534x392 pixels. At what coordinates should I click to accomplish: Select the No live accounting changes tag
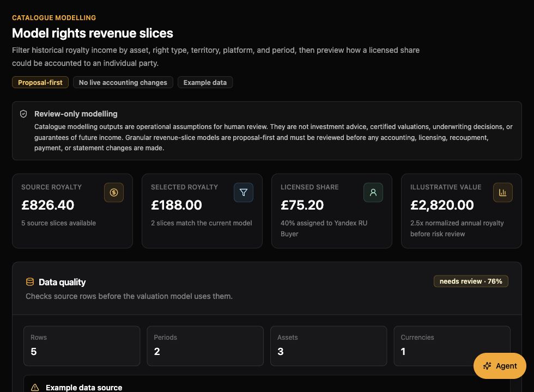click(123, 82)
